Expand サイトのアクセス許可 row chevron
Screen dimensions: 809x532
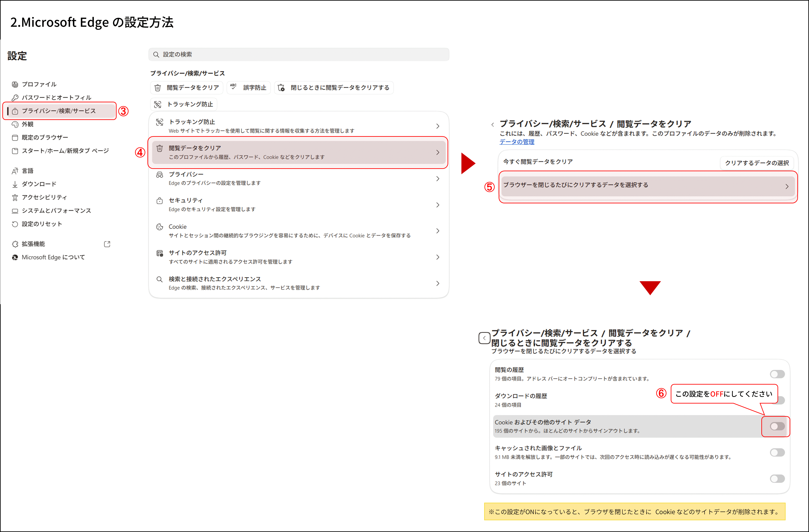(x=438, y=257)
